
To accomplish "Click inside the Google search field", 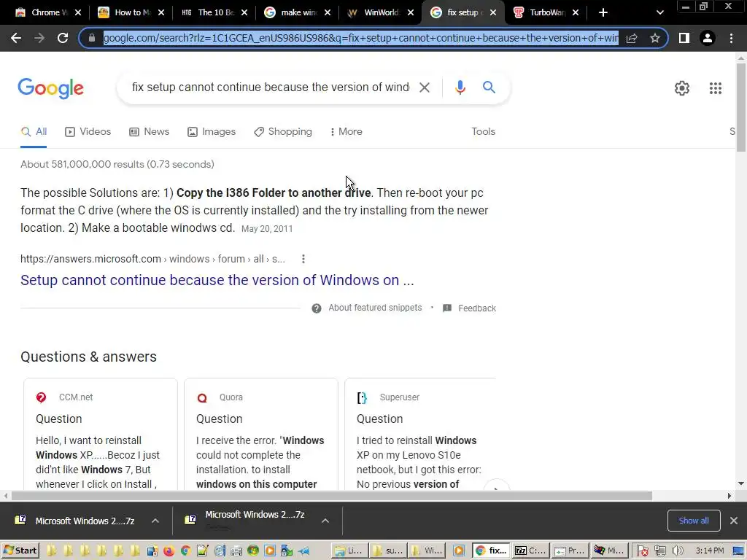I will [270, 87].
